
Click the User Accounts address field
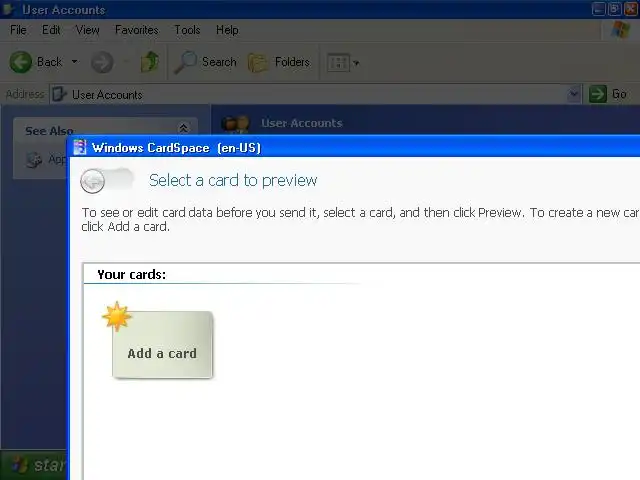[x=315, y=94]
